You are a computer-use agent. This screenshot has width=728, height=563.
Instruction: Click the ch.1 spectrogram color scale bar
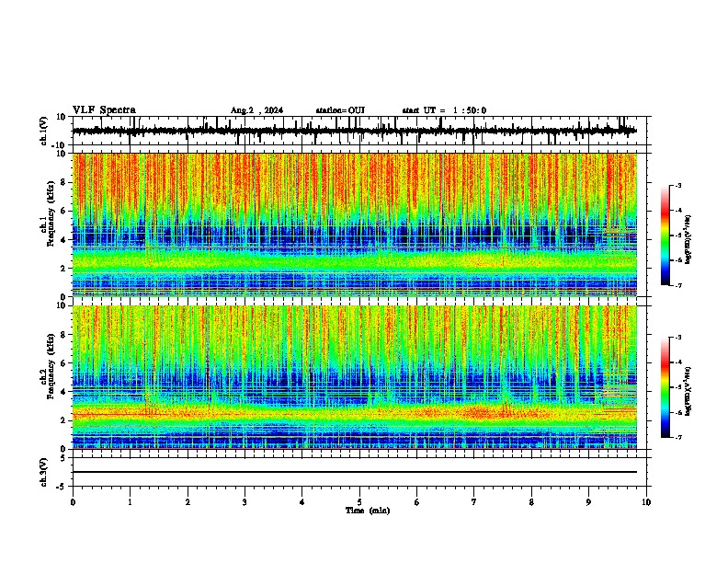tap(665, 236)
